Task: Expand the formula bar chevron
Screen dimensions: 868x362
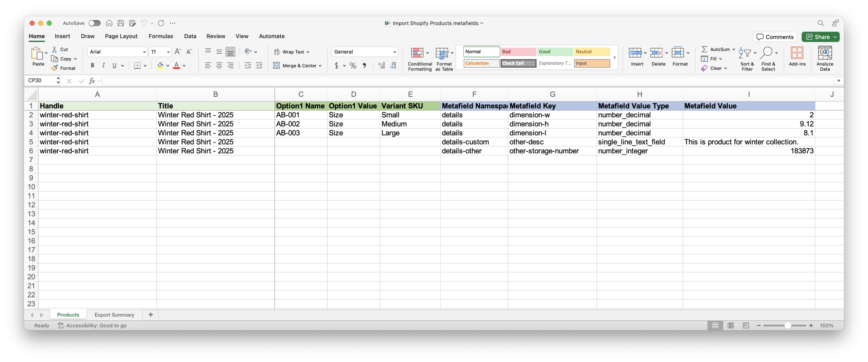Action: pyautogui.click(x=839, y=81)
